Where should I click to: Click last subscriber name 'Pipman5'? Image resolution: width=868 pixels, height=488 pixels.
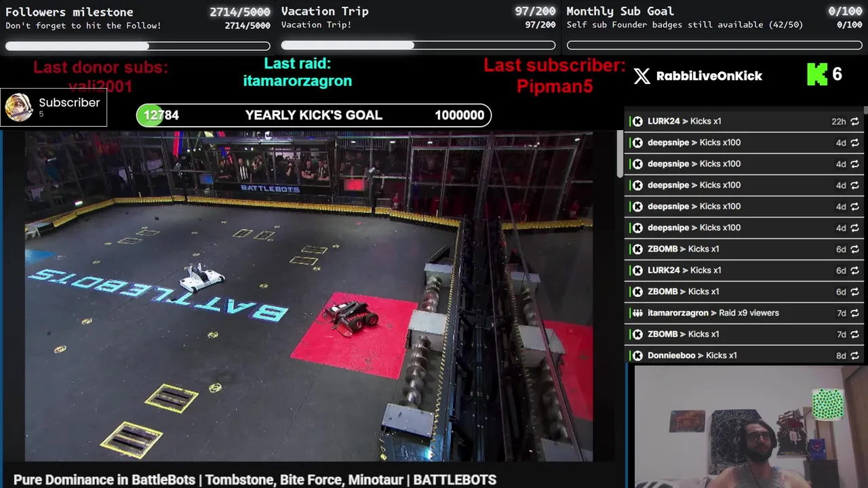(x=555, y=87)
